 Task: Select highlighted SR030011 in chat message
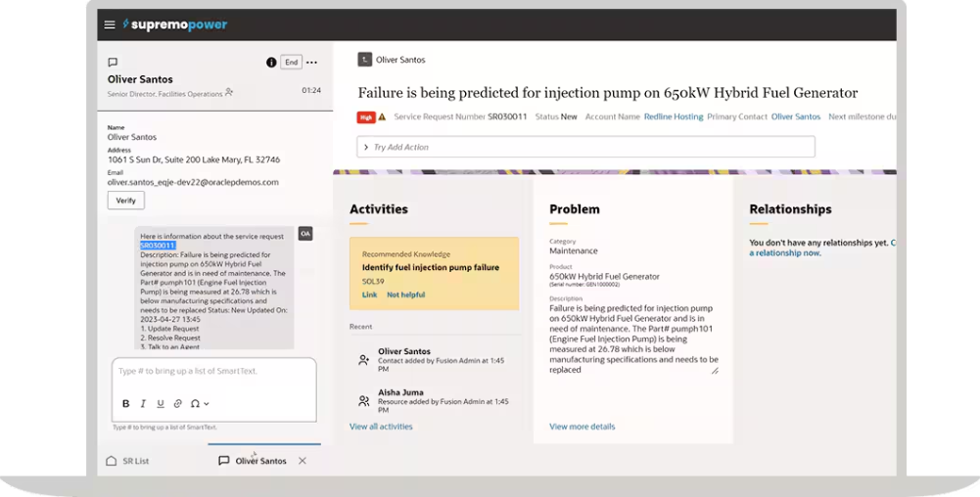[x=158, y=246]
